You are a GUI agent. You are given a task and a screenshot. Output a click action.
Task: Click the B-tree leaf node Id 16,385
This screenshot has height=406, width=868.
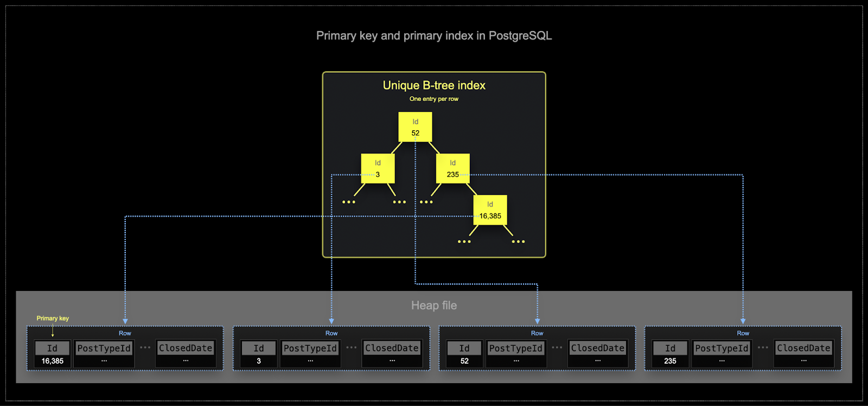pos(490,210)
